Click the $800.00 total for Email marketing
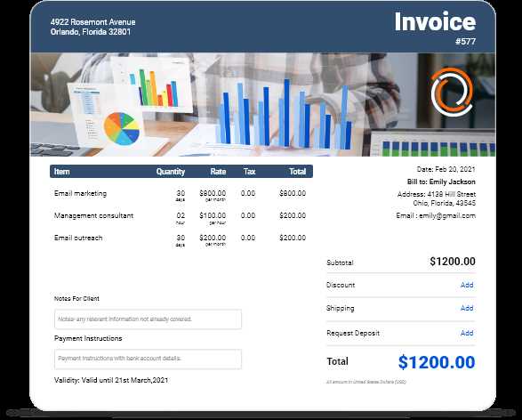The image size is (522, 420). pos(293,193)
